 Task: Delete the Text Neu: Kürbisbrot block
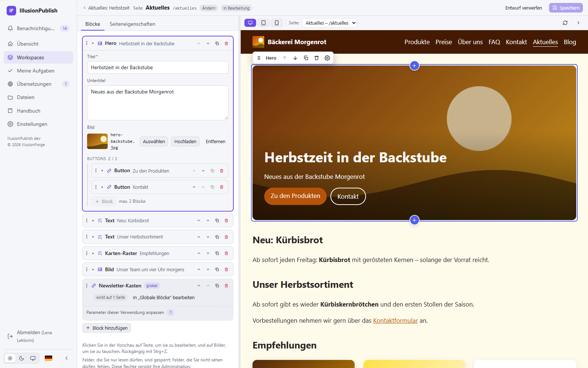[x=226, y=221]
